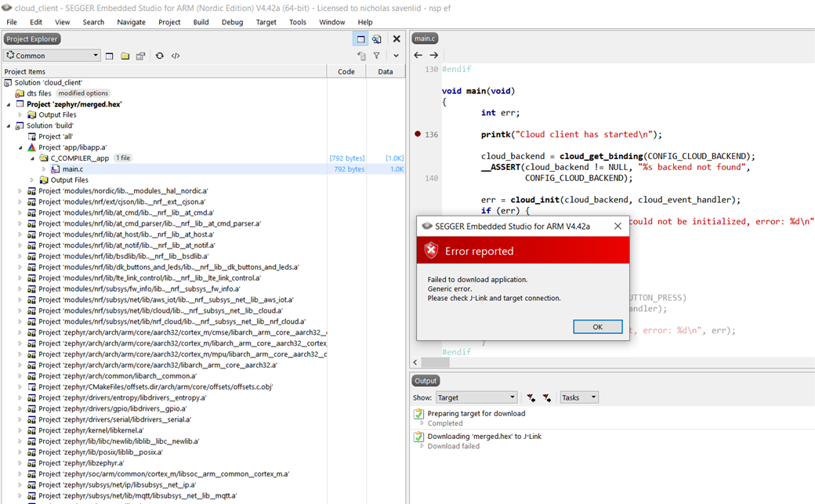The width and height of the screenshot is (815, 504).
Task: Click the 'Preparing target for download' task icon
Action: [x=418, y=414]
